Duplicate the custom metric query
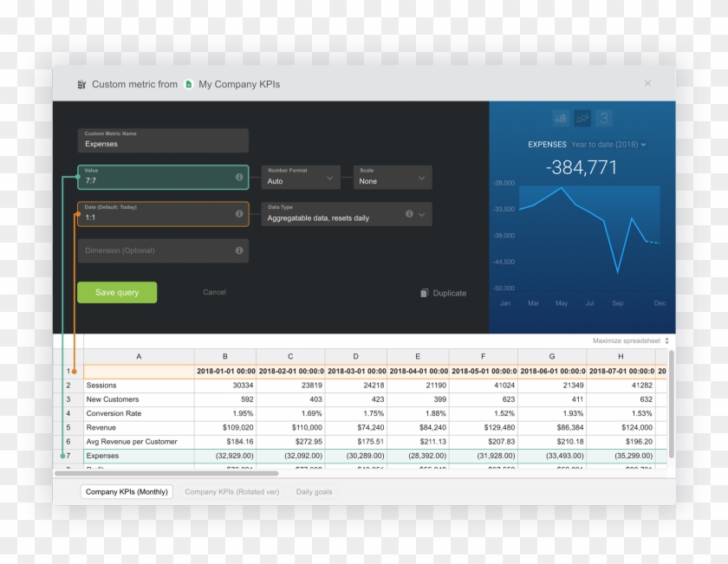The image size is (728, 564). [443, 294]
